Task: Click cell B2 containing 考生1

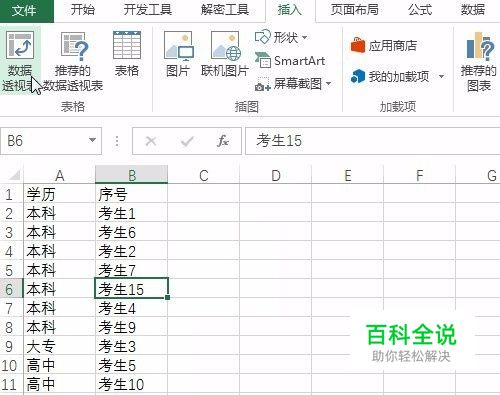Action: pos(132,213)
